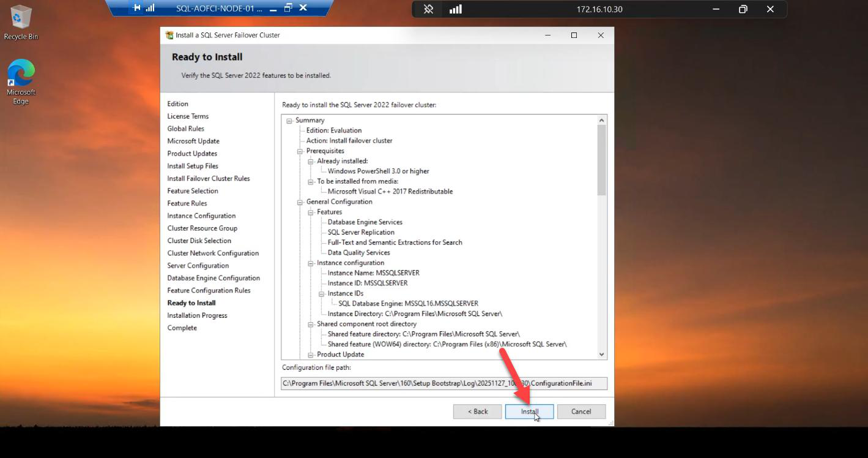Minimize the Install a SQL Server Failover Cluster window
This screenshot has width=868, height=458.
click(x=547, y=36)
